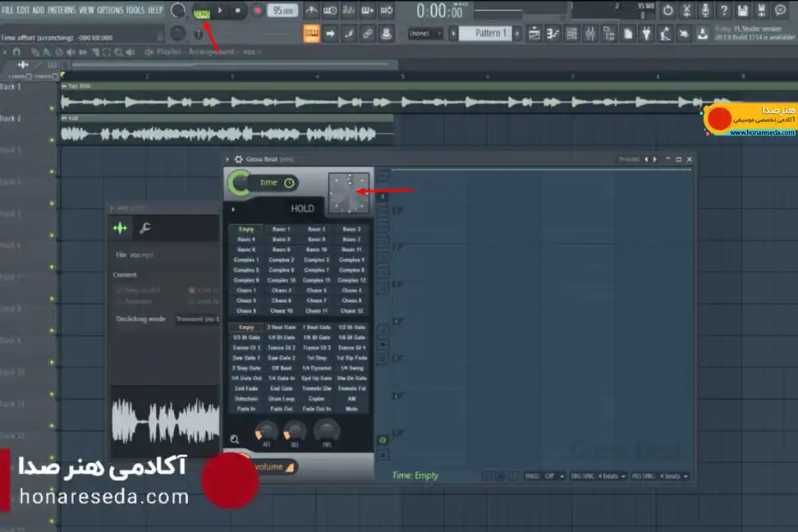Screen dimensions: 798x532
Task: Click the scratching clock display in Gross Beat
Action: click(x=349, y=193)
